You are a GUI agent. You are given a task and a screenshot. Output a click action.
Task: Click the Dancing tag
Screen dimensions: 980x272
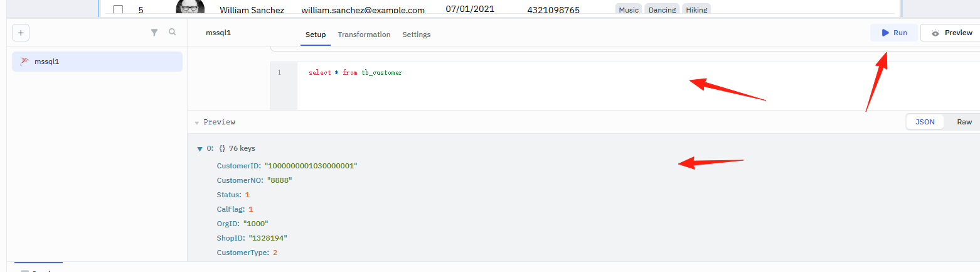tap(662, 10)
